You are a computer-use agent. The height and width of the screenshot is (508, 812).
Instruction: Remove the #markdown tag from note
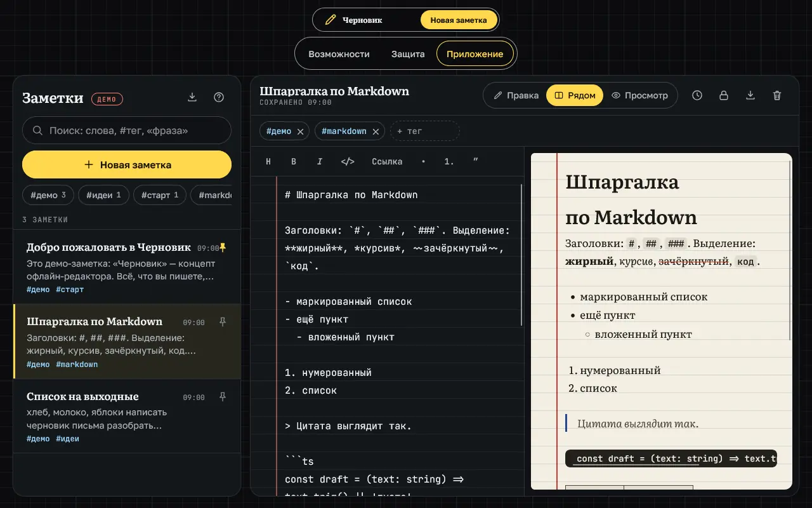(x=376, y=131)
